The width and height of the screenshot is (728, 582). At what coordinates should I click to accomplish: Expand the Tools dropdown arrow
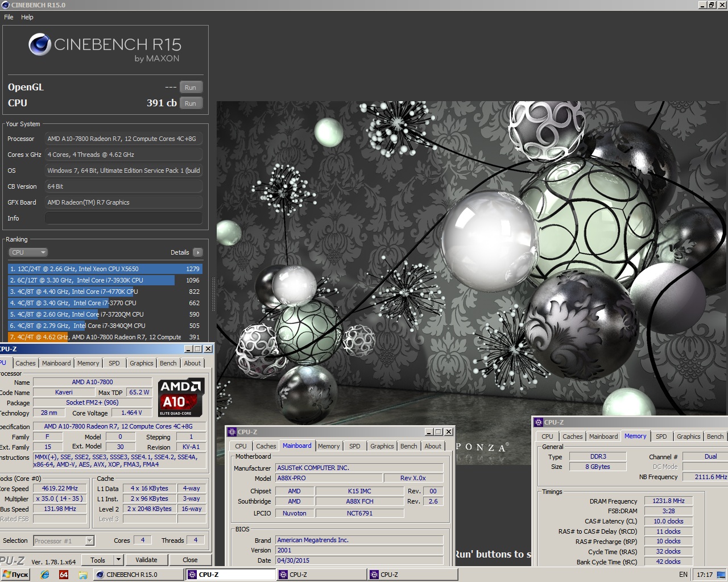(118, 560)
